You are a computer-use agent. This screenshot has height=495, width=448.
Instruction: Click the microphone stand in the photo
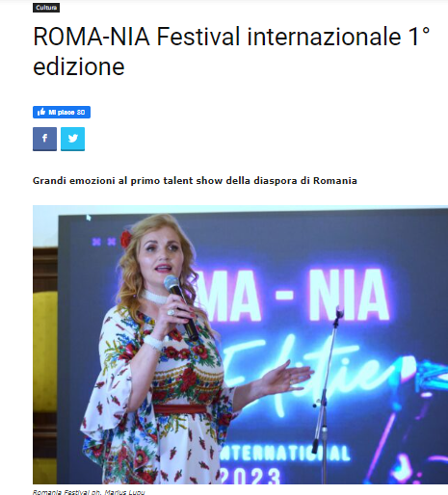tap(327, 395)
